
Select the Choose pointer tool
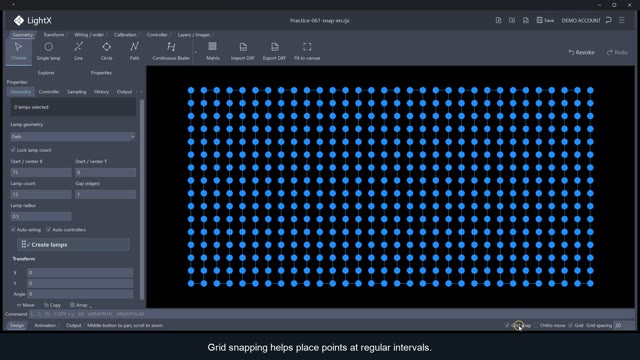point(18,51)
